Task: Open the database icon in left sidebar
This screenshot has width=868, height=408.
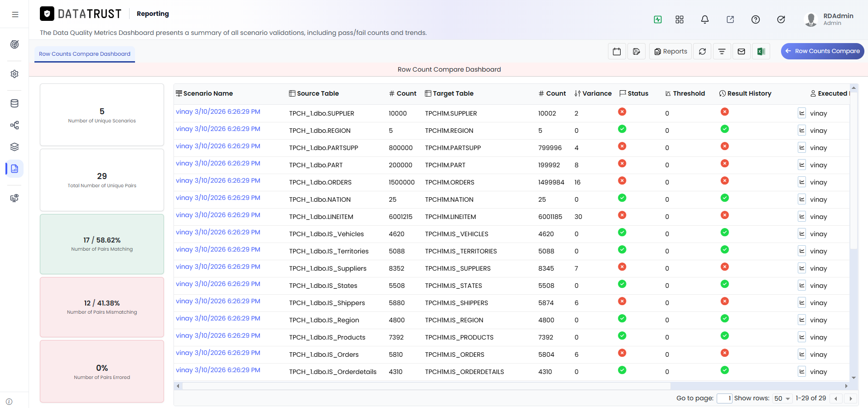Action: pos(14,103)
